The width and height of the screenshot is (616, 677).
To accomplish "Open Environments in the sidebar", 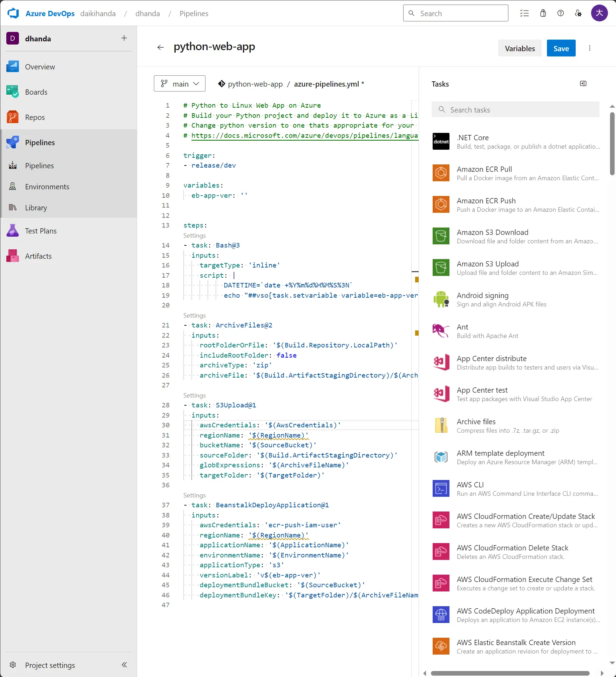I will 69,187.
